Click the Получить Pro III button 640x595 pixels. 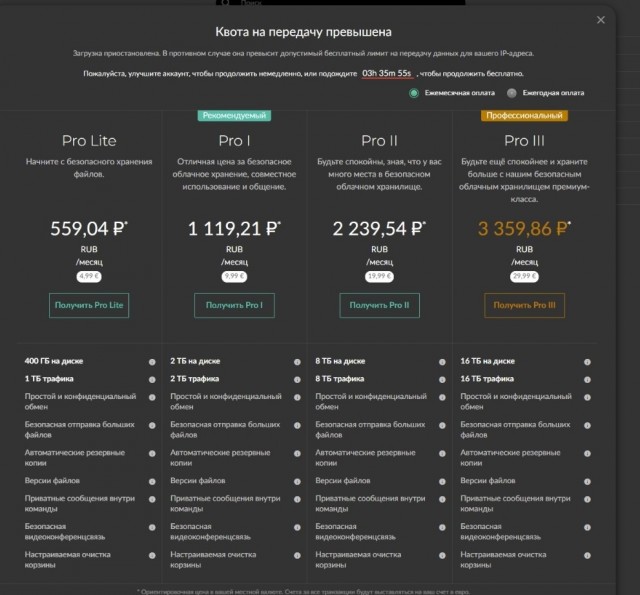524,305
